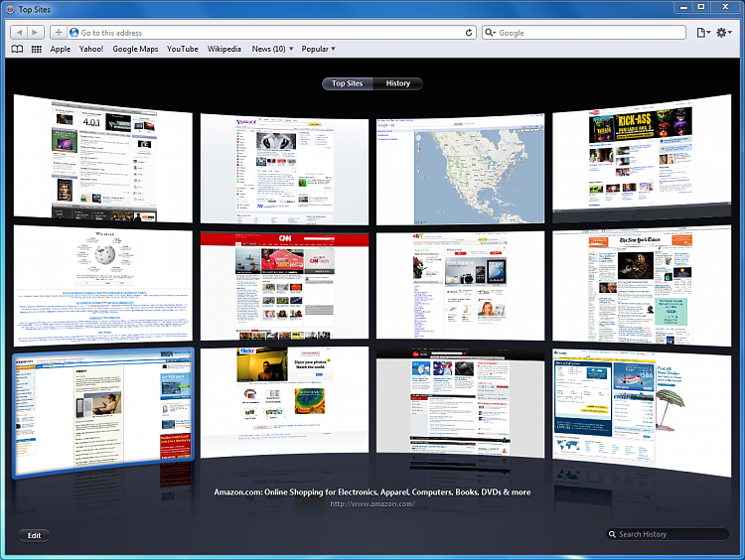Viewport: 745px width, 560px height.
Task: Focus the address bar field
Action: 272,33
